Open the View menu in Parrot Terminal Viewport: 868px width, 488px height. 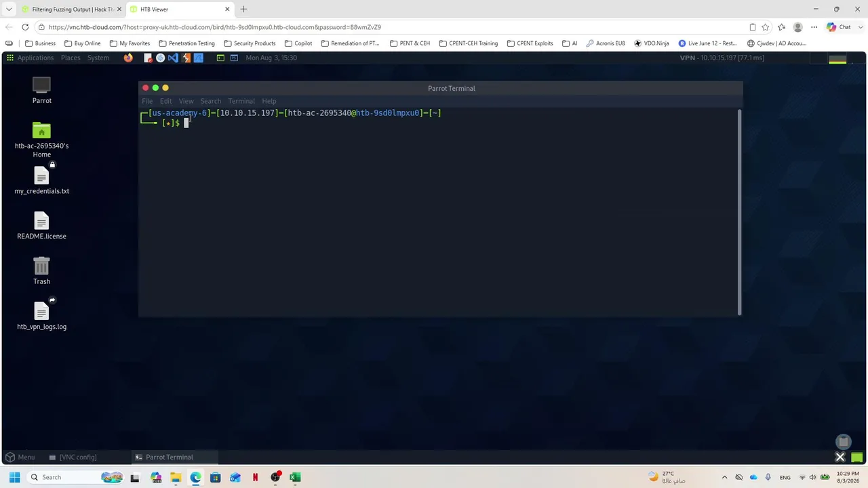(186, 101)
